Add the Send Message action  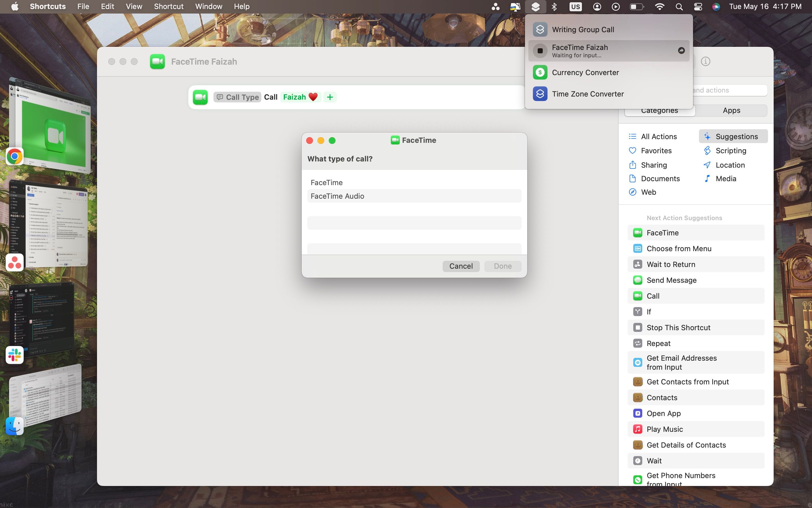(696, 280)
